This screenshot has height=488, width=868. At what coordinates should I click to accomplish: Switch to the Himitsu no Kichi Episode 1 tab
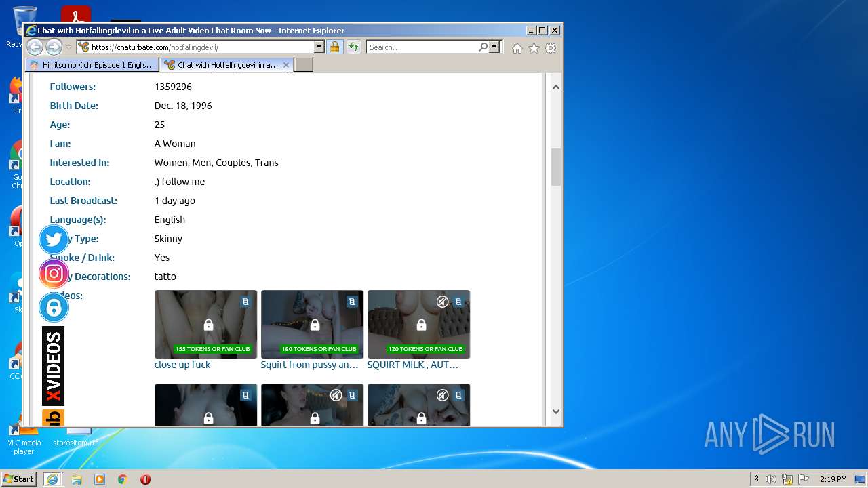point(92,65)
